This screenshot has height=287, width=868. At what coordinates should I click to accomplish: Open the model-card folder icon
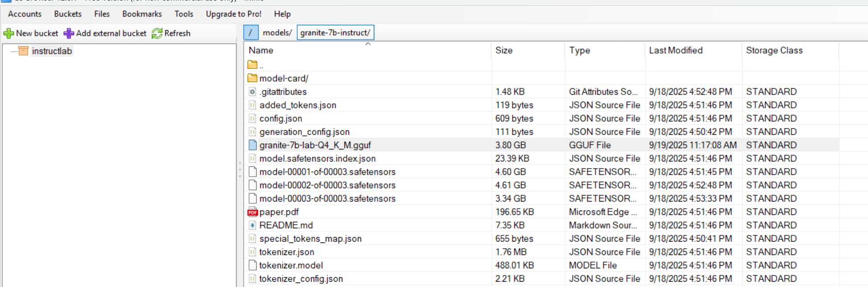253,78
